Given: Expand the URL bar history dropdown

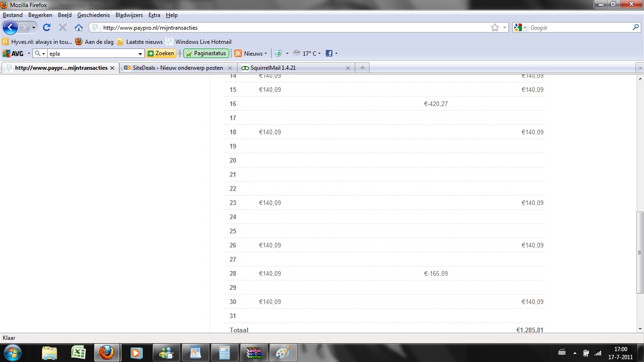Looking at the screenshot, I should point(505,27).
